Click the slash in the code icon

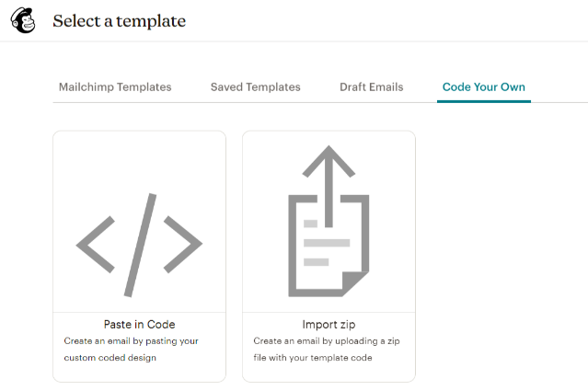(139, 244)
